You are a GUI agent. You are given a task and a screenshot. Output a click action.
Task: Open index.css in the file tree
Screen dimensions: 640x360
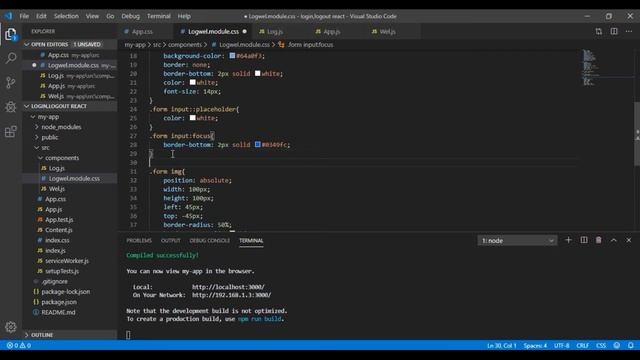57,240
